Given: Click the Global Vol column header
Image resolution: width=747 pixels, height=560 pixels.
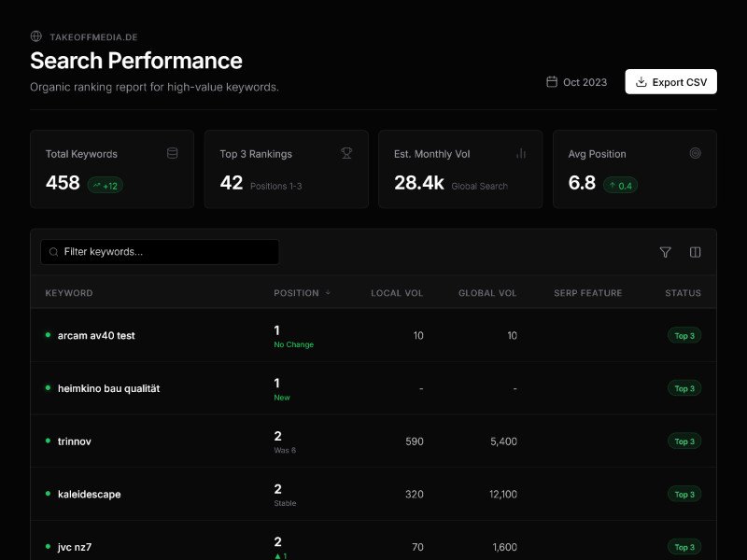Looking at the screenshot, I should click(x=486, y=293).
